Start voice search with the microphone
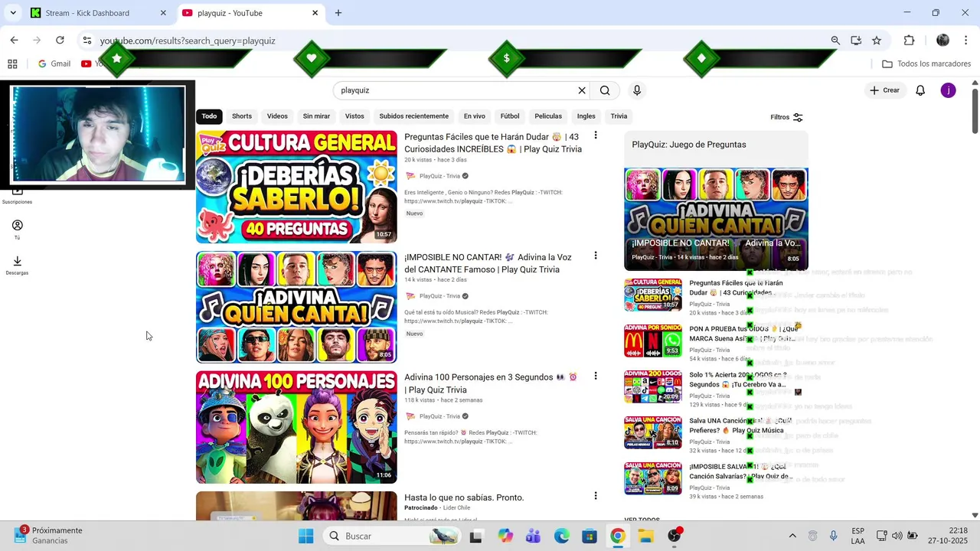980x551 pixels. pos(637,90)
